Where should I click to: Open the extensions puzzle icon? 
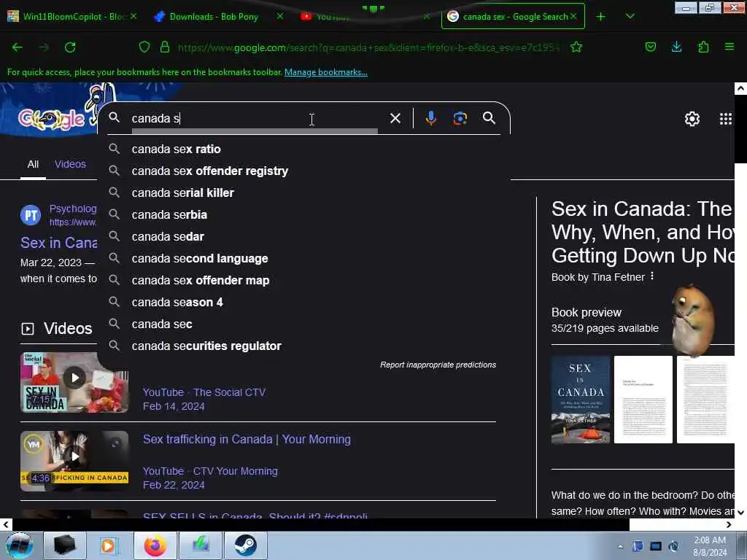click(x=703, y=47)
